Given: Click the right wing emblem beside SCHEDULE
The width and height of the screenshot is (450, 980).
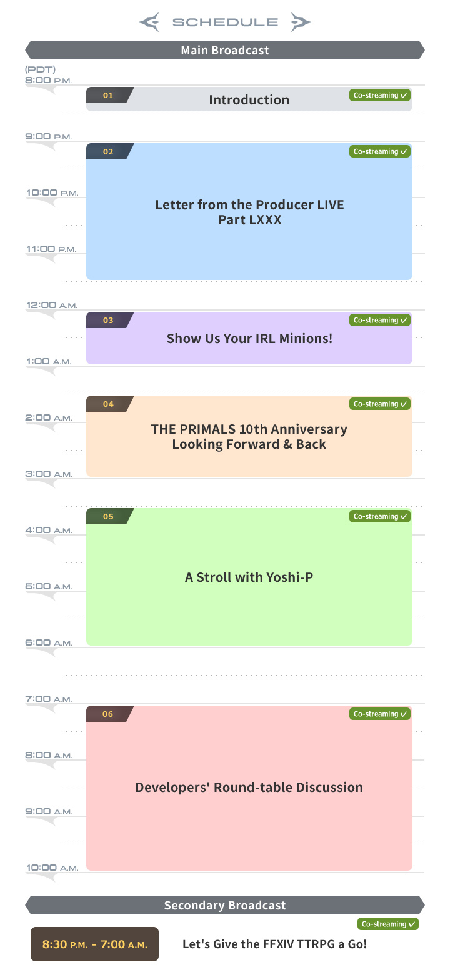Looking at the screenshot, I should 301,22.
